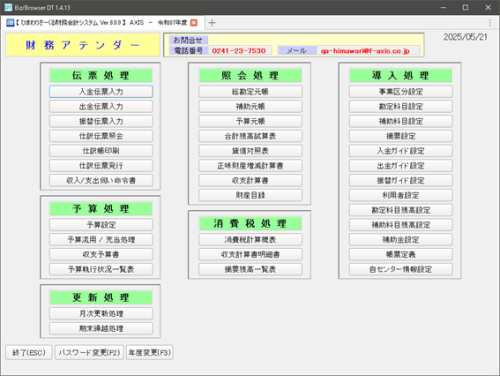
Task: Open 利用者設定
Action: pos(401,195)
